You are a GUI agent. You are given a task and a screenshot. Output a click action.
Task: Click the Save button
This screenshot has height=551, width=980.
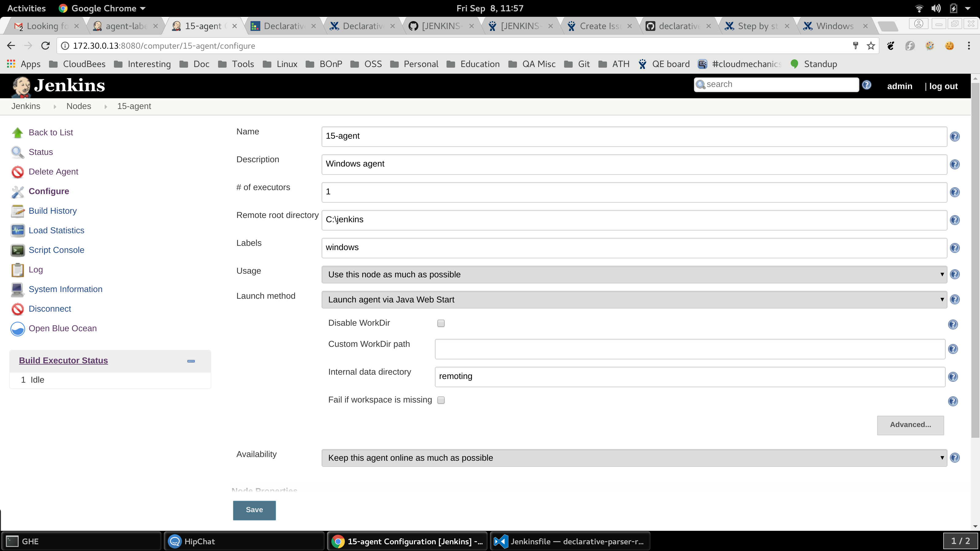254,510
